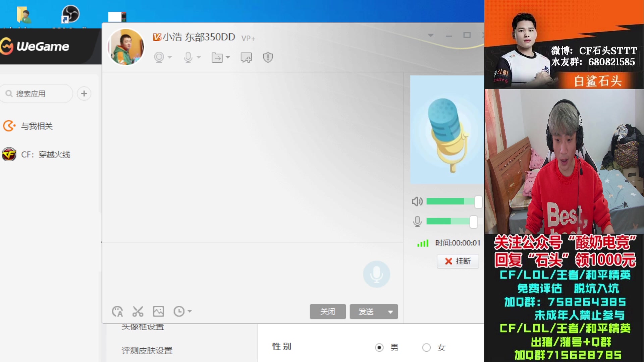Select the 男 gender radio button
Screen dimensions: 644x362
[x=379, y=348]
